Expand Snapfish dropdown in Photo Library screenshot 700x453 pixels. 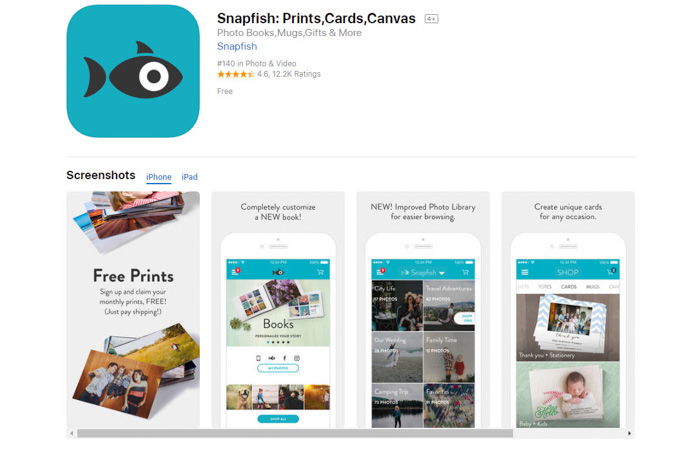[x=442, y=272]
